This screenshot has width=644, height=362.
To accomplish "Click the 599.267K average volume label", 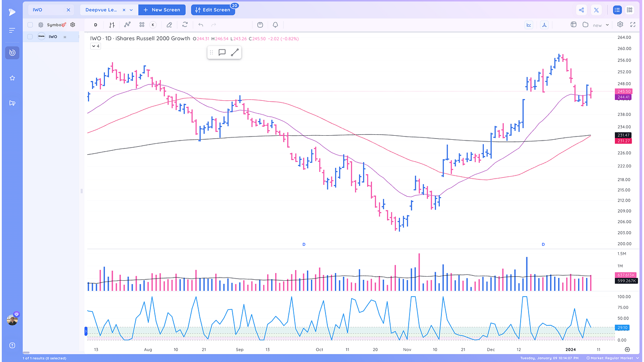I will pyautogui.click(x=626, y=281).
